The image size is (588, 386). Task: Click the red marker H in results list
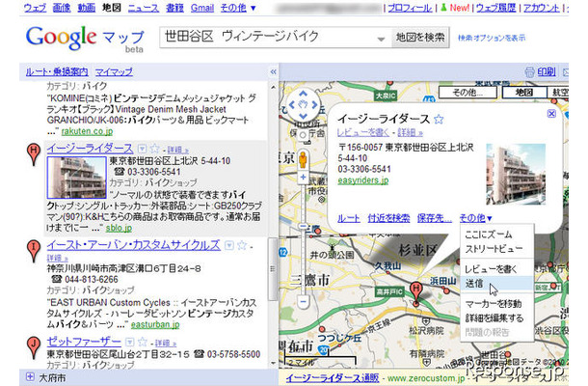pos(34,154)
